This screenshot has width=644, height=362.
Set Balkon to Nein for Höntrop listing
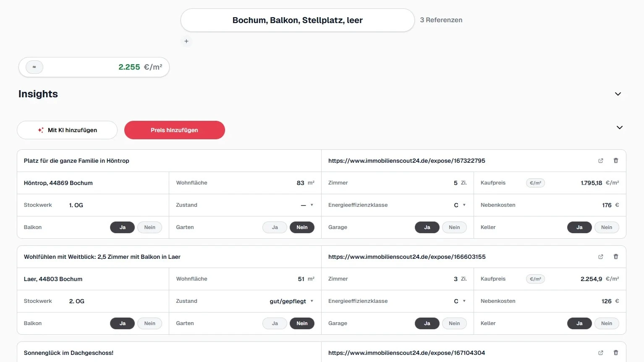coord(150,227)
